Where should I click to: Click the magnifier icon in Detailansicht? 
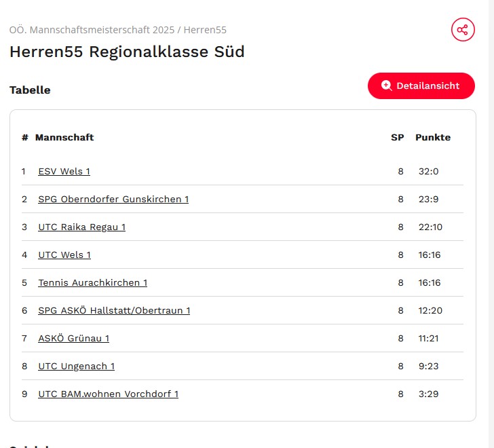tap(386, 86)
